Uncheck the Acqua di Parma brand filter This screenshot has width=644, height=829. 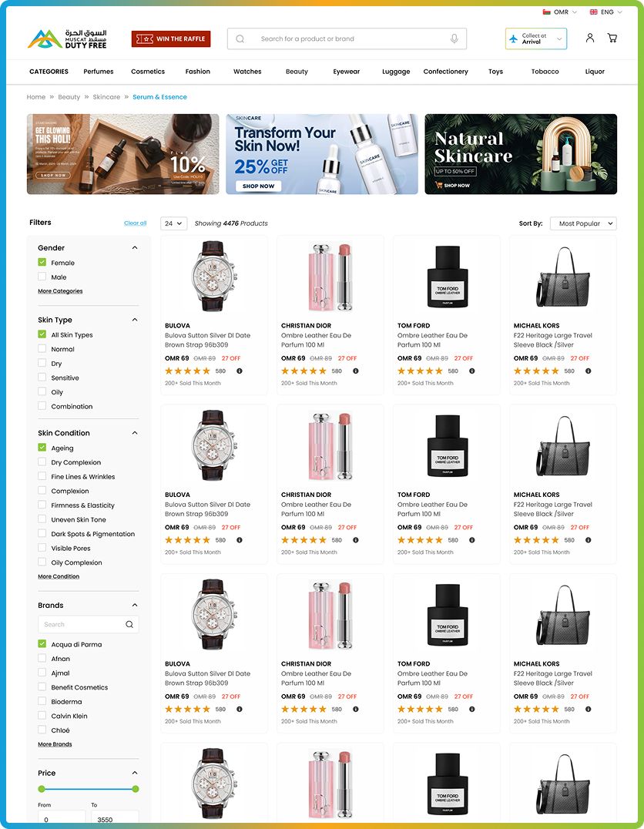[42, 644]
